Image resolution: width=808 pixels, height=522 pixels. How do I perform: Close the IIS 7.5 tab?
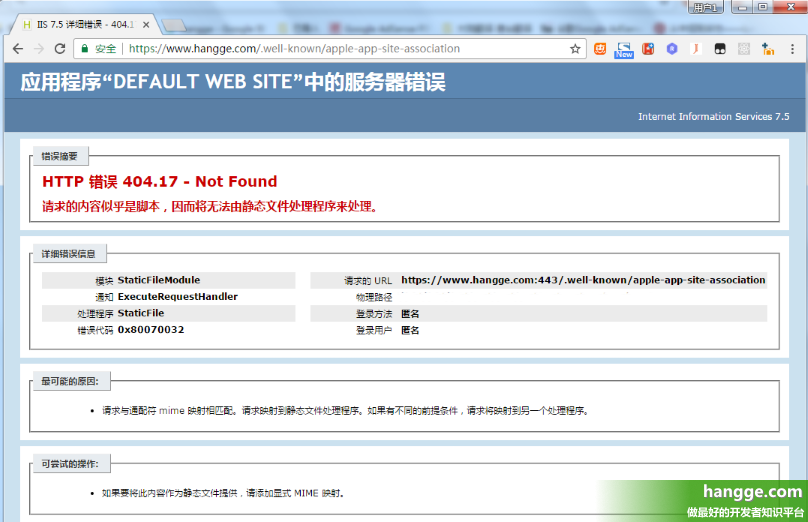[x=146, y=25]
